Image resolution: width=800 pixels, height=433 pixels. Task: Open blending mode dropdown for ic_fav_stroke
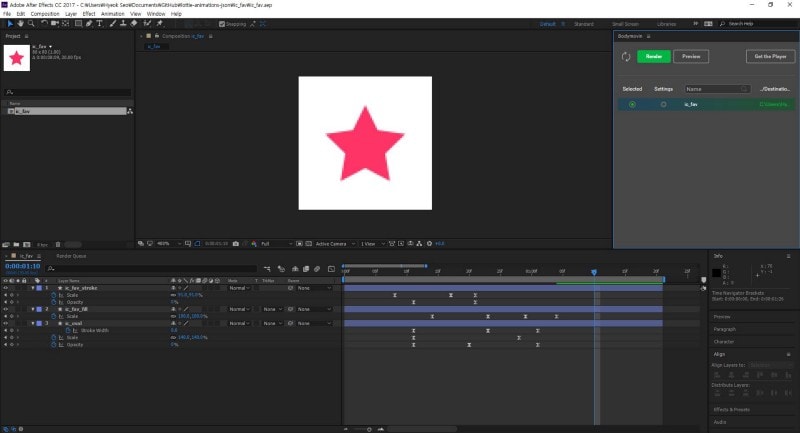[239, 288]
